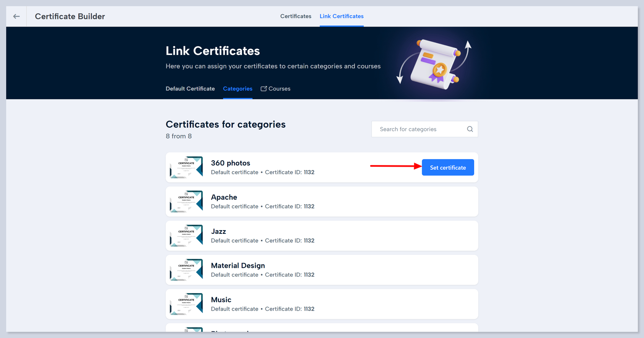Click the external link icon beside Courses
This screenshot has height=338, width=644.
(x=264, y=89)
